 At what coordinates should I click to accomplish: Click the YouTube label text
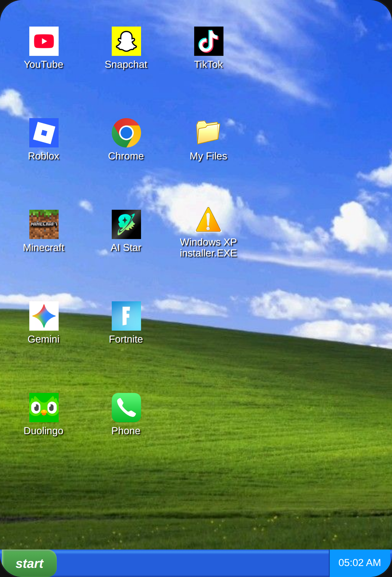tap(44, 65)
